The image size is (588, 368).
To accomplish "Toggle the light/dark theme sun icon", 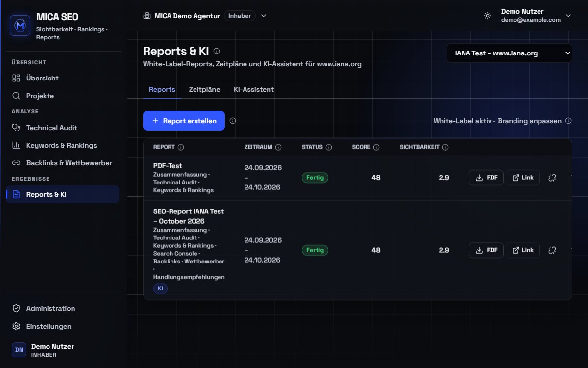I will coord(487,16).
